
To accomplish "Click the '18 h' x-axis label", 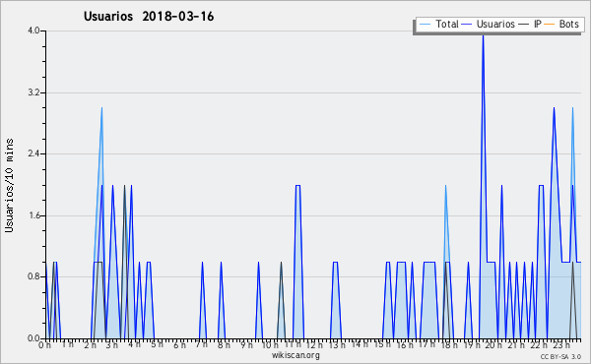I will 449,344.
